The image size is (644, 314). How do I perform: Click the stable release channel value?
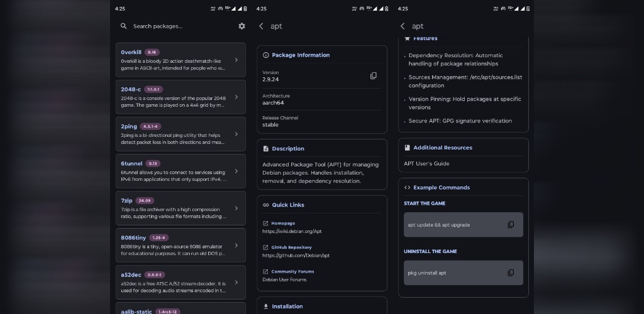[x=270, y=124]
